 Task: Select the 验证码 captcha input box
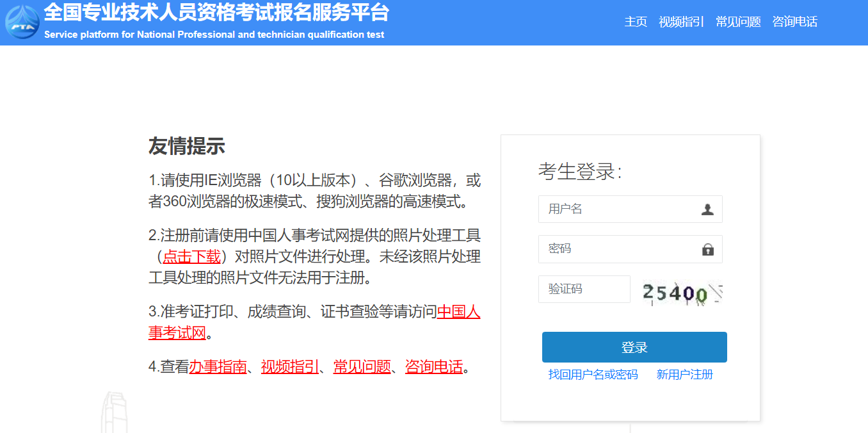click(584, 290)
